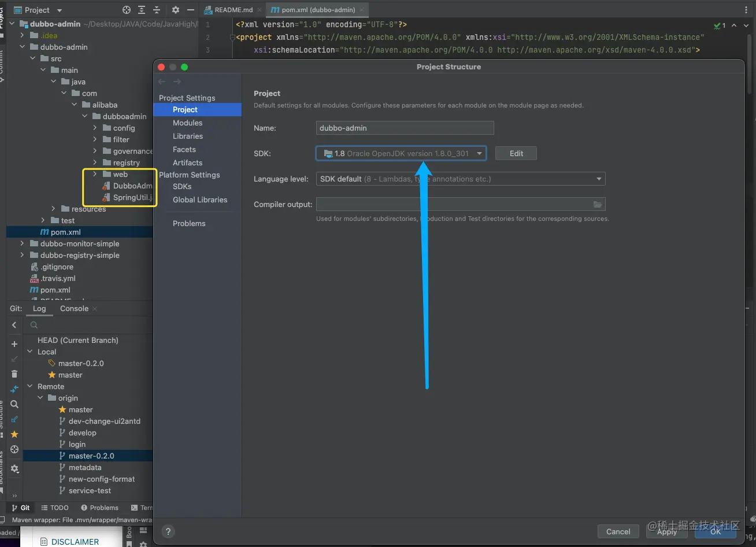Select SDKs under Platform Settings
This screenshot has width=756, height=547.
pyautogui.click(x=182, y=186)
